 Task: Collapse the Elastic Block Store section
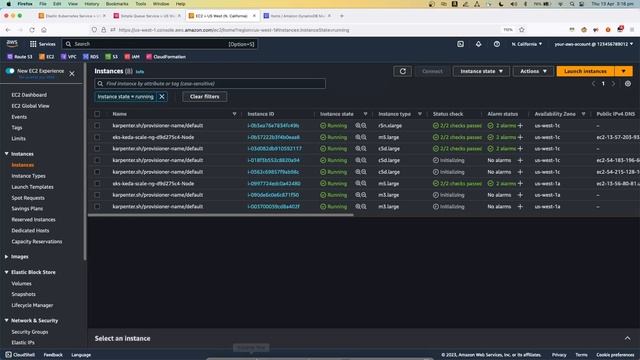[x=7, y=272]
